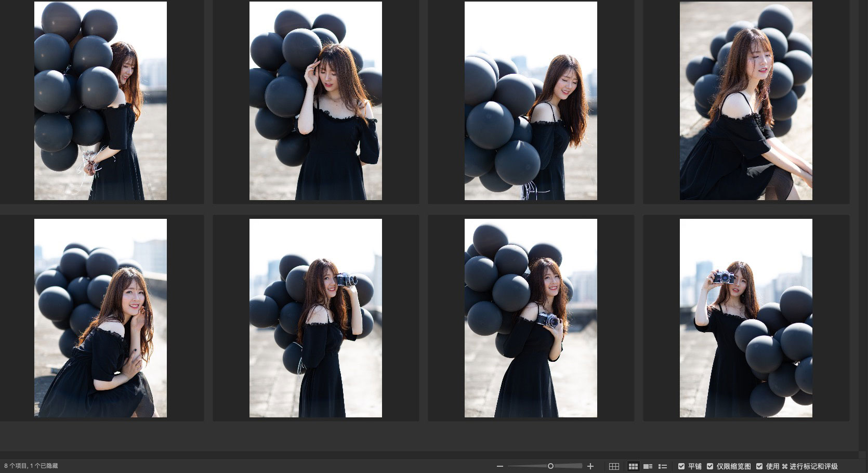Switch to list view mode
Viewport: 868px width, 473px height.
(x=663, y=466)
